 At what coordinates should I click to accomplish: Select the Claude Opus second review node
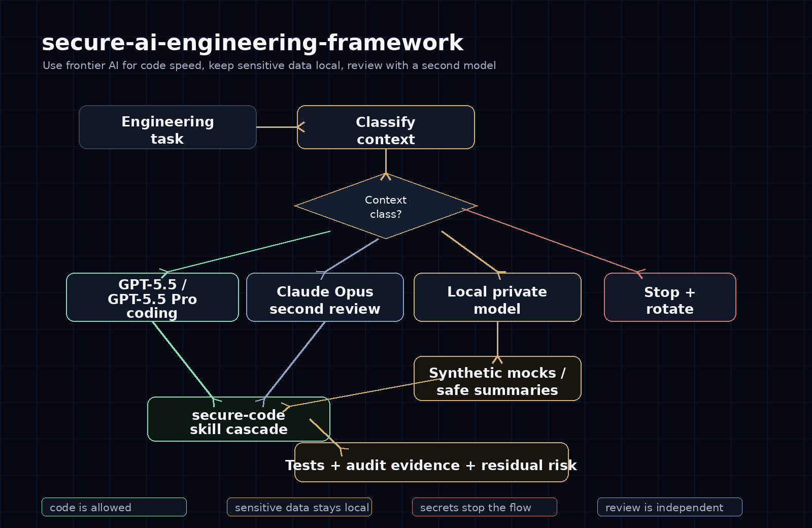(x=325, y=297)
